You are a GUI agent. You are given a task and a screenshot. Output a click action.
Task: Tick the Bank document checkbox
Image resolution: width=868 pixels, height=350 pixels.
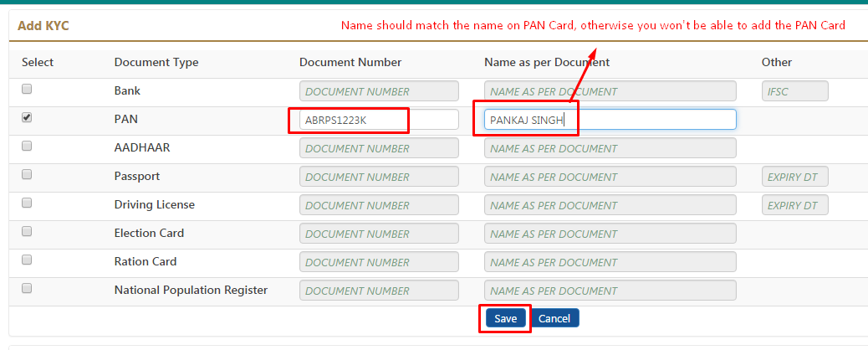click(27, 89)
